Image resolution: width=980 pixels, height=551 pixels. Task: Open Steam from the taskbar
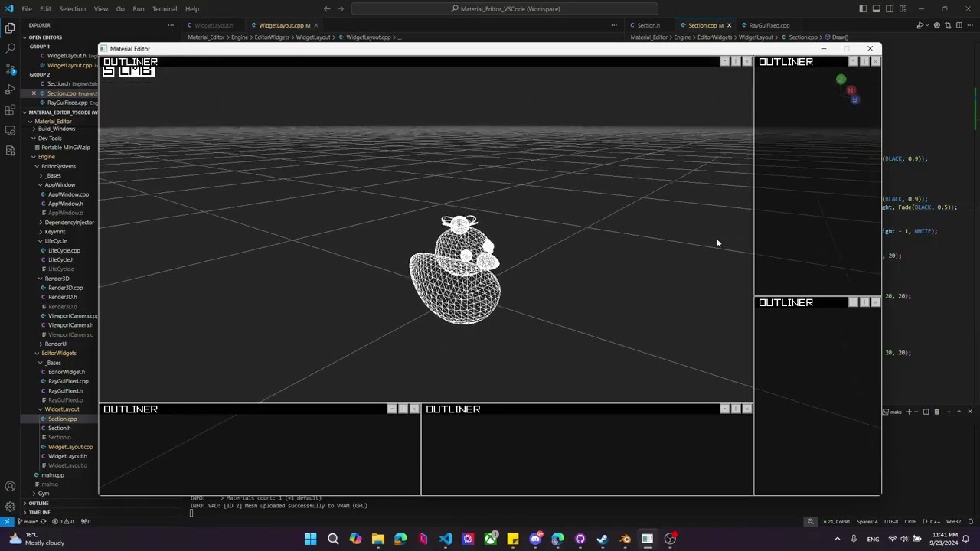click(x=603, y=539)
